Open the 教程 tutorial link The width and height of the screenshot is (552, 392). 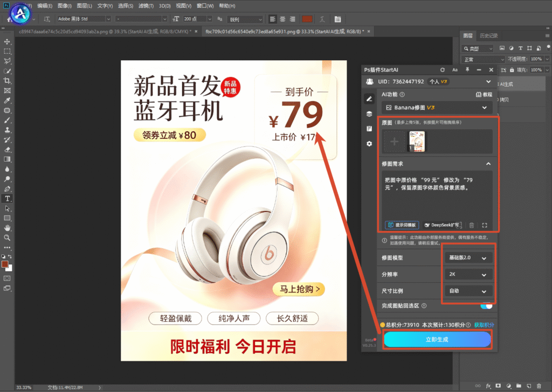(484, 95)
